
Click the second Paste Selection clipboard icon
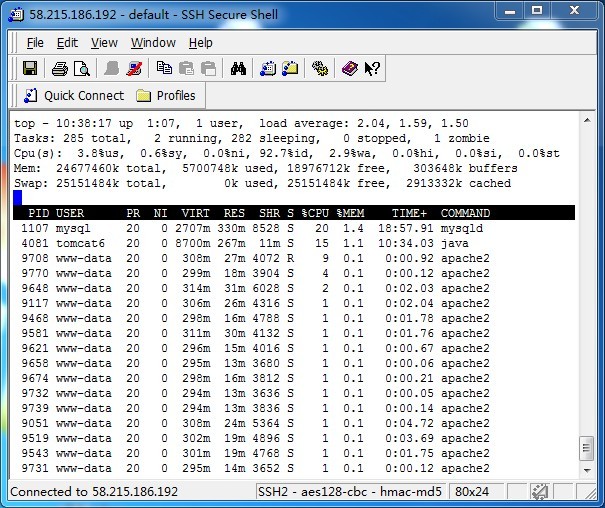[x=208, y=69]
